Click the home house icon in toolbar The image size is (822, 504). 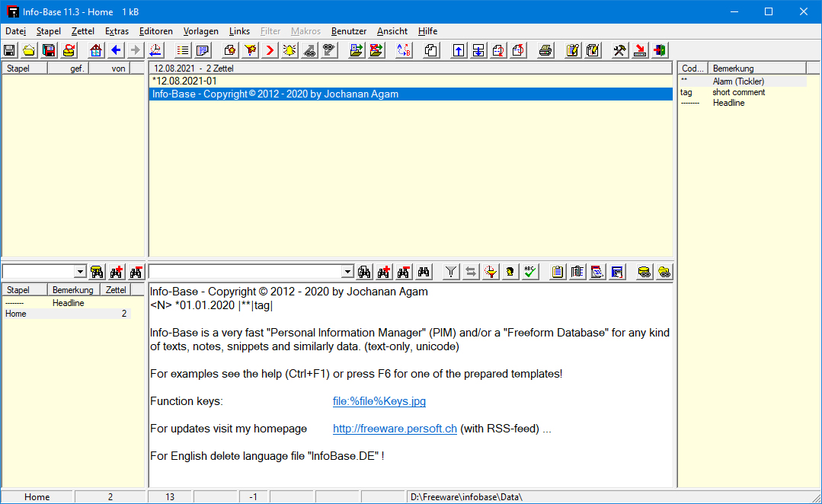click(96, 50)
